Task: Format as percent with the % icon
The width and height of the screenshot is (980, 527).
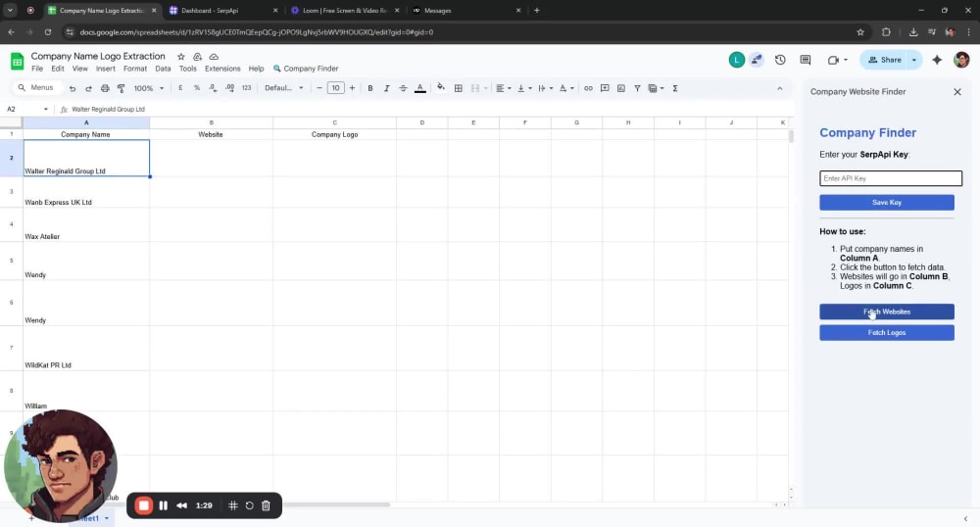Action: click(197, 88)
